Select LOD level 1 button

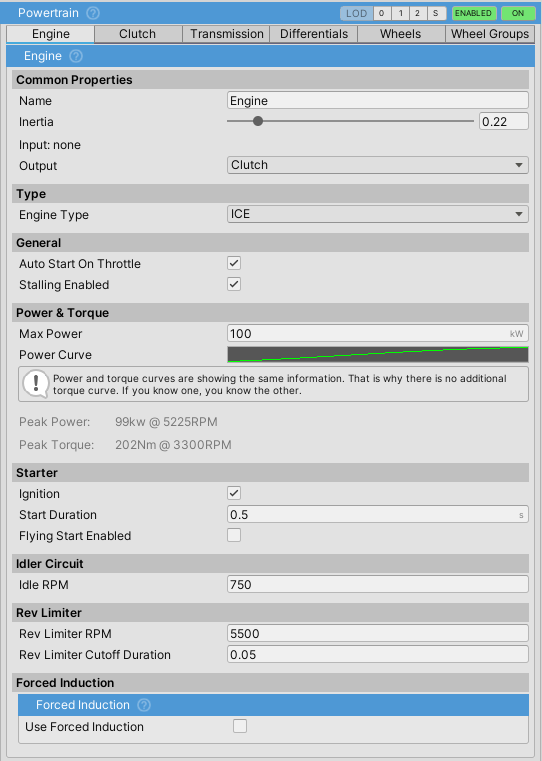[x=400, y=13]
